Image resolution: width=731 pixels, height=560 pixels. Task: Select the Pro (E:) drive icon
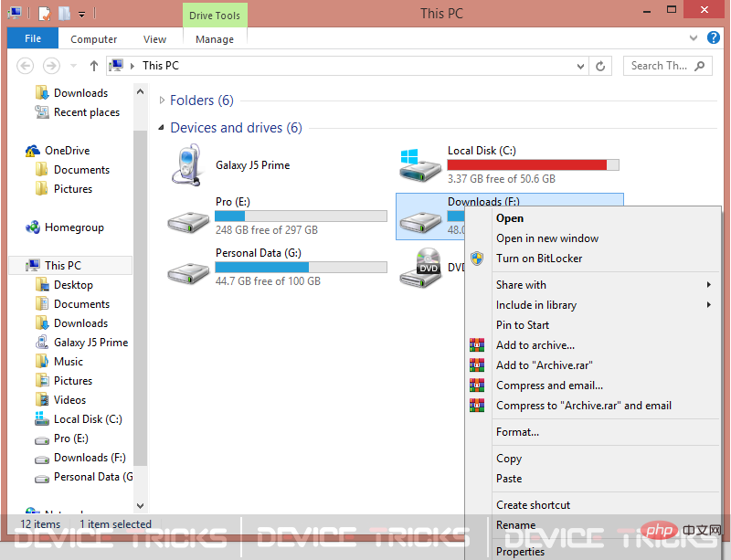[188, 222]
